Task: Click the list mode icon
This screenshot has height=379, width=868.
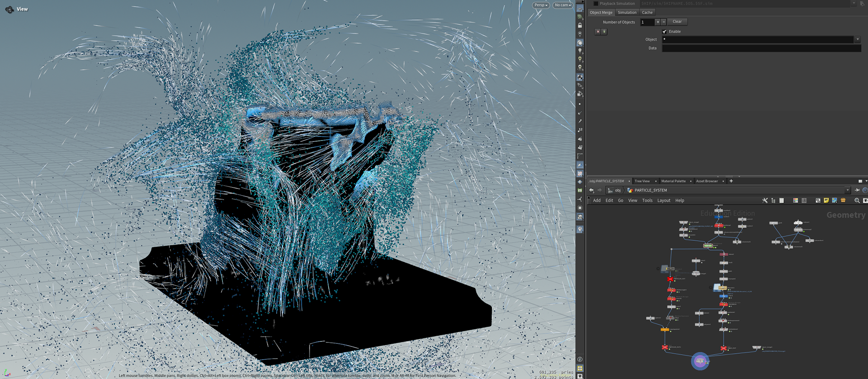Action: [781, 201]
